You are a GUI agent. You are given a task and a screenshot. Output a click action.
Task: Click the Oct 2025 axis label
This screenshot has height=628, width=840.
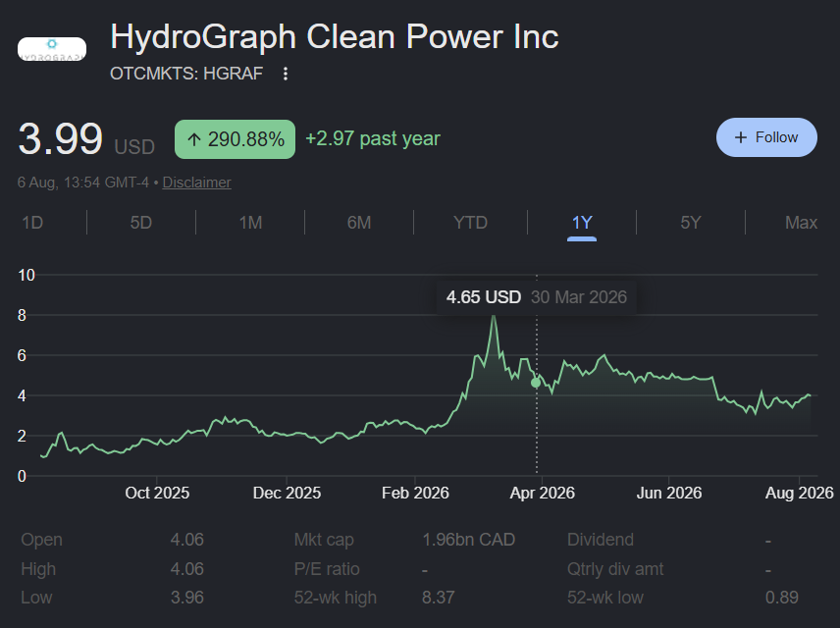pos(157,493)
